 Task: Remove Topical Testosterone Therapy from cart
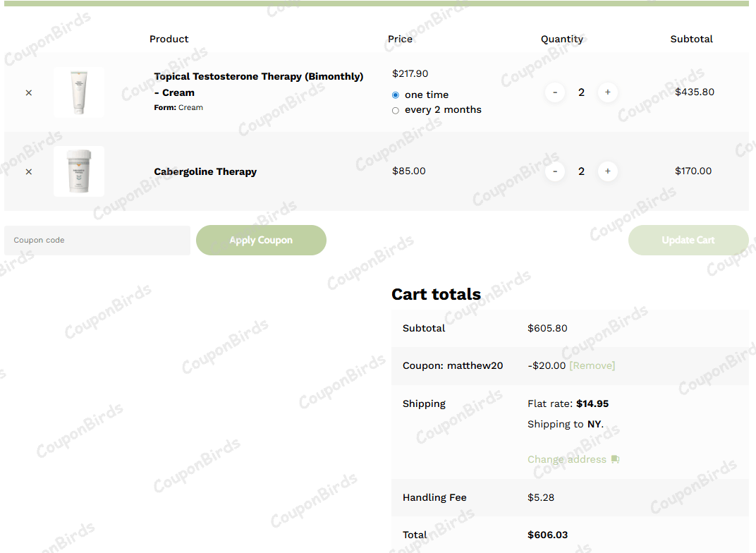[x=28, y=92]
